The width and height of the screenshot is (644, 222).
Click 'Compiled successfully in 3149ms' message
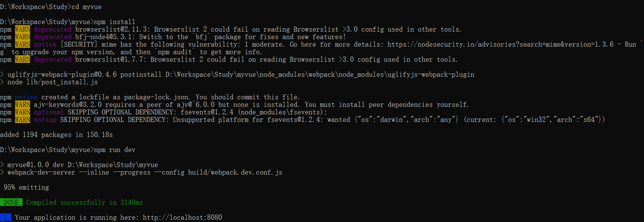85,202
